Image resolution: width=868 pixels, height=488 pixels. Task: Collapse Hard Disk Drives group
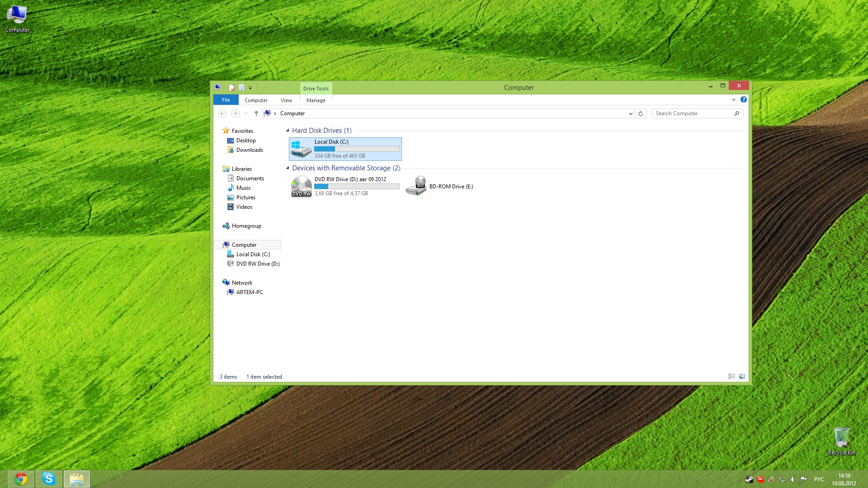(x=288, y=131)
